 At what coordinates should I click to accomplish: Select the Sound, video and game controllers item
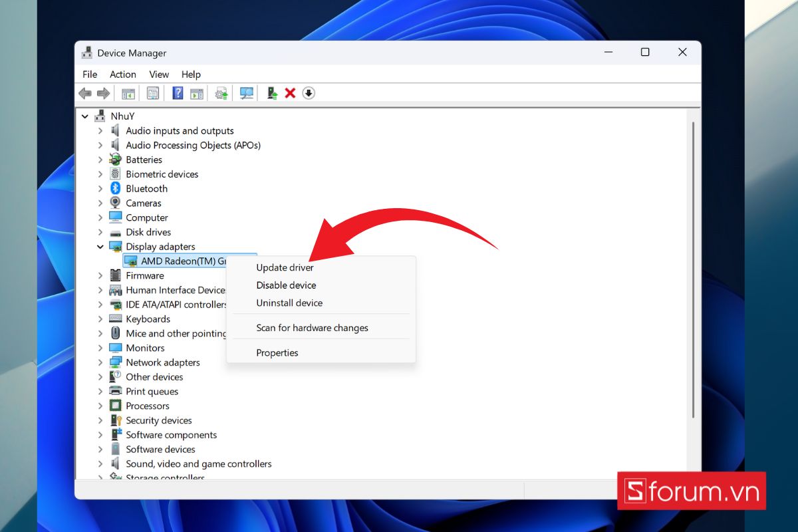[198, 464]
